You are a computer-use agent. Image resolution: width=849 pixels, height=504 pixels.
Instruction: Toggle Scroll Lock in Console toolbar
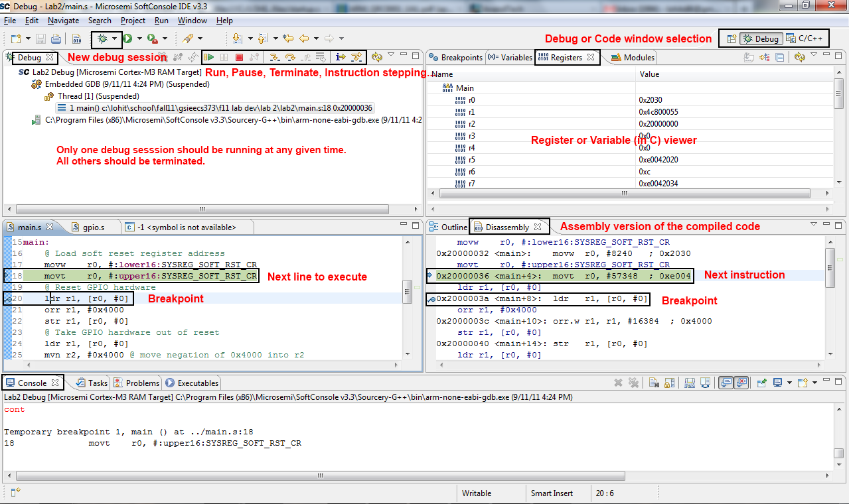(669, 383)
